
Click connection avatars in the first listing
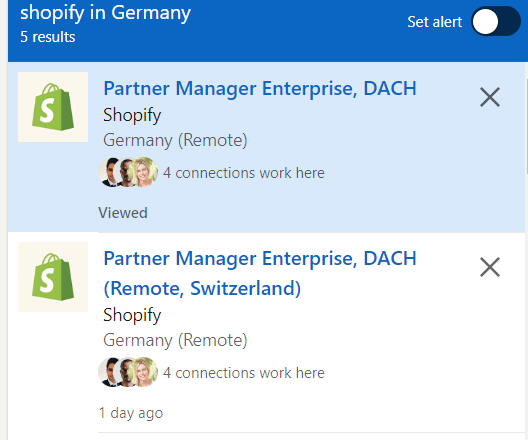click(x=128, y=172)
